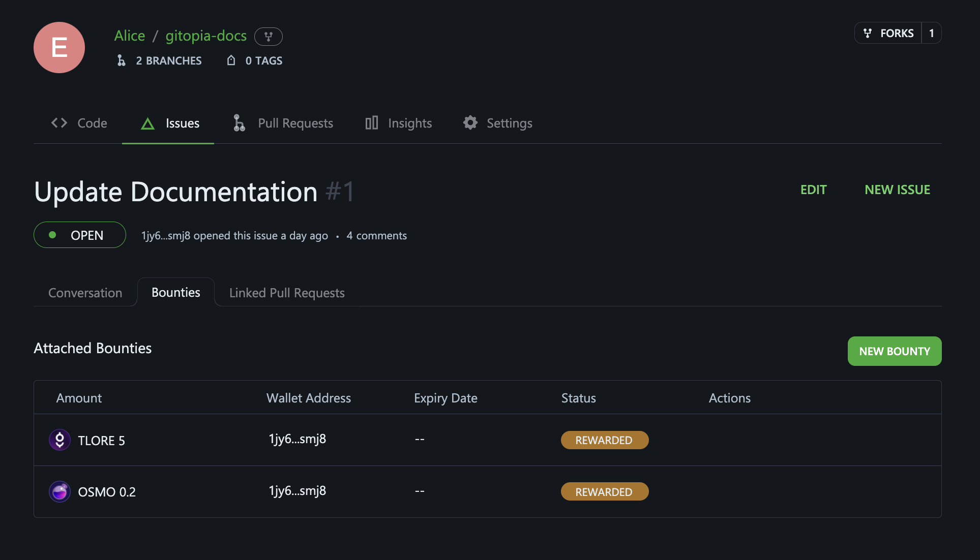Click the forks count number 1
980x560 pixels.
point(932,33)
